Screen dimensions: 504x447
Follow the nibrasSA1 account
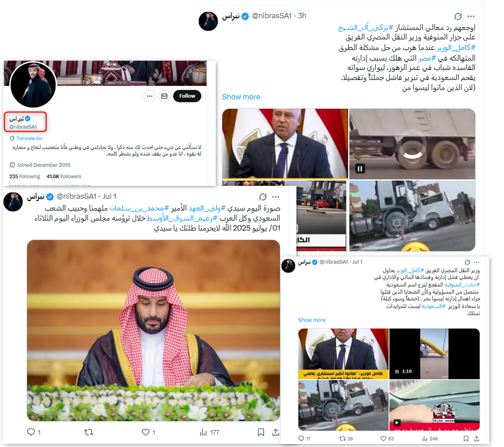[x=187, y=96]
